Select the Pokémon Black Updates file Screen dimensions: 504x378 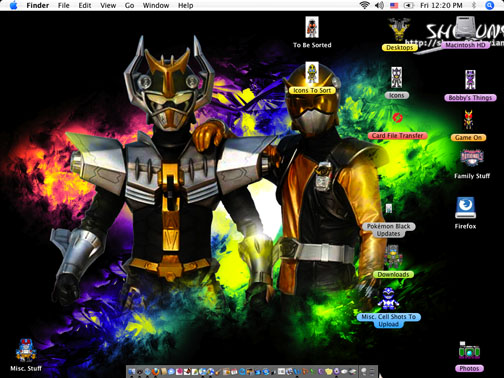(x=389, y=209)
